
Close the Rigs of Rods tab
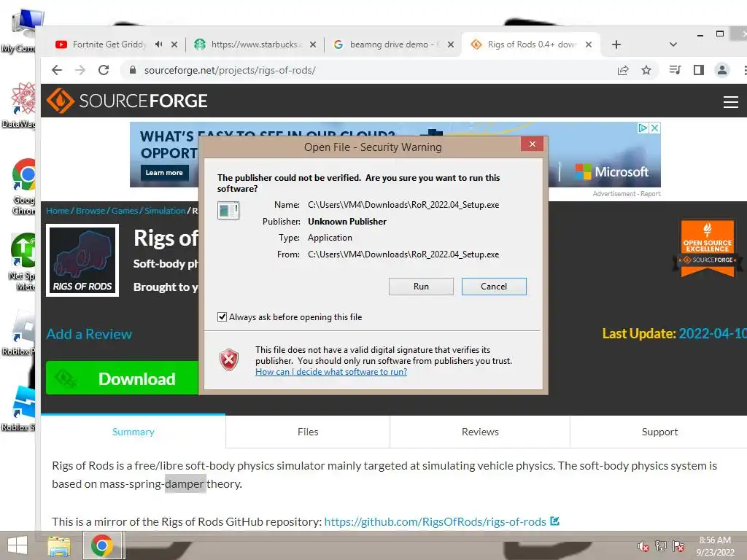(x=589, y=44)
